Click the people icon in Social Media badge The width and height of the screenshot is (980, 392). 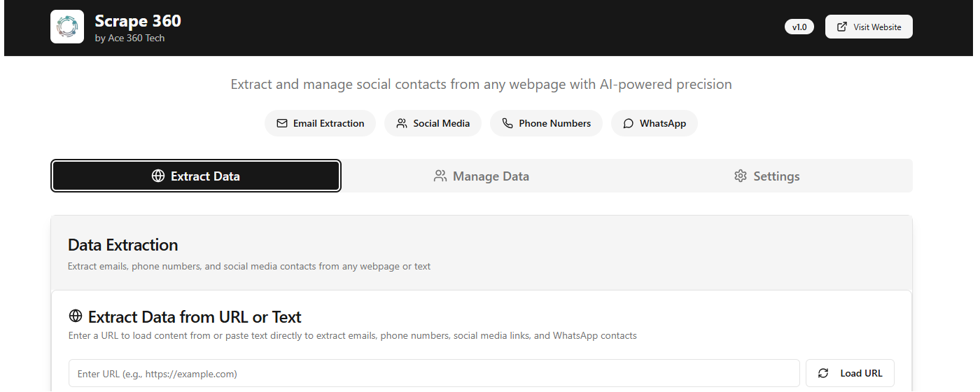402,123
